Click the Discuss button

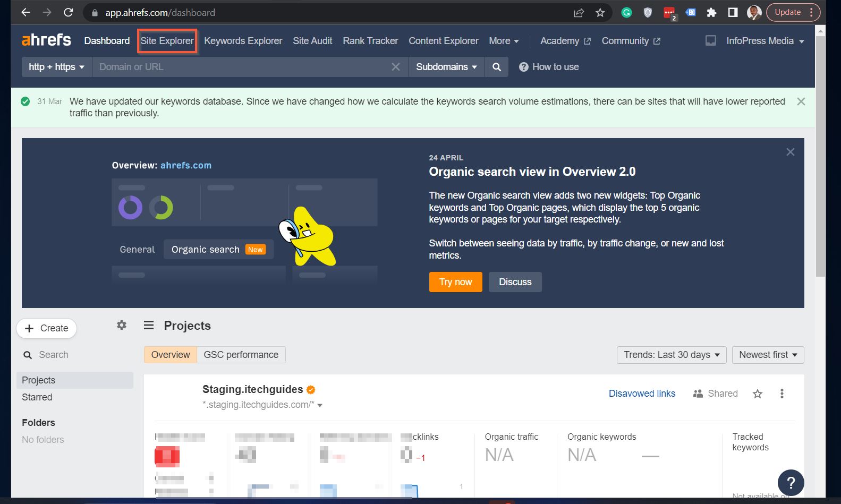(515, 282)
